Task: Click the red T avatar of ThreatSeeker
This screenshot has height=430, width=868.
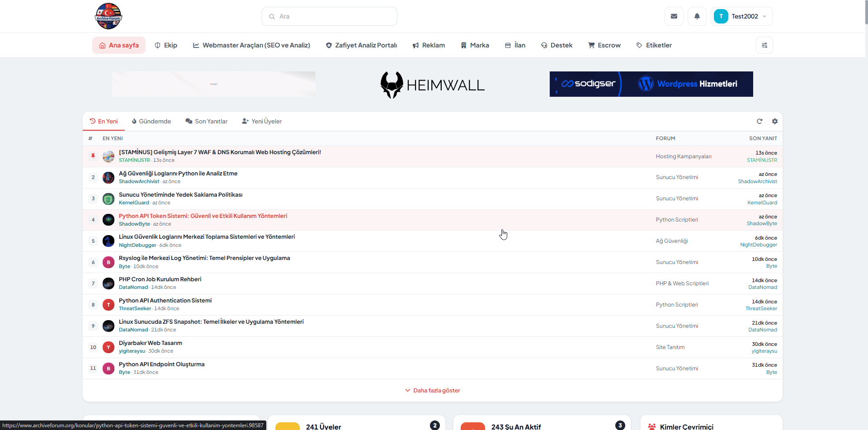Action: click(108, 305)
